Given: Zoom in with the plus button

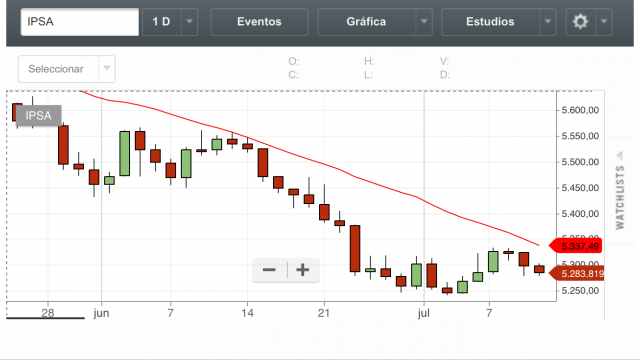Looking at the screenshot, I should point(303,270).
